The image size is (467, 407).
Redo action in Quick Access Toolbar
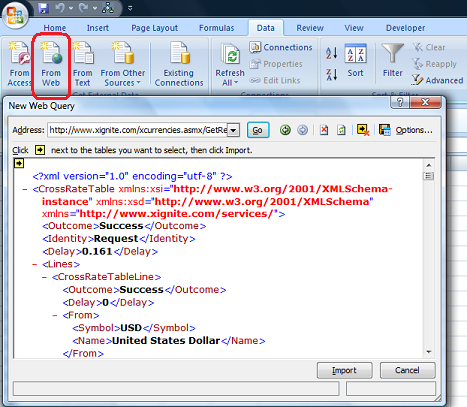point(84,7)
